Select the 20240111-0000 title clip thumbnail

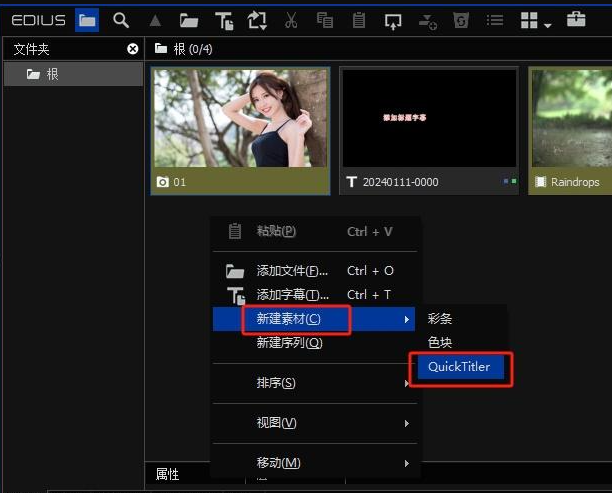click(429, 131)
